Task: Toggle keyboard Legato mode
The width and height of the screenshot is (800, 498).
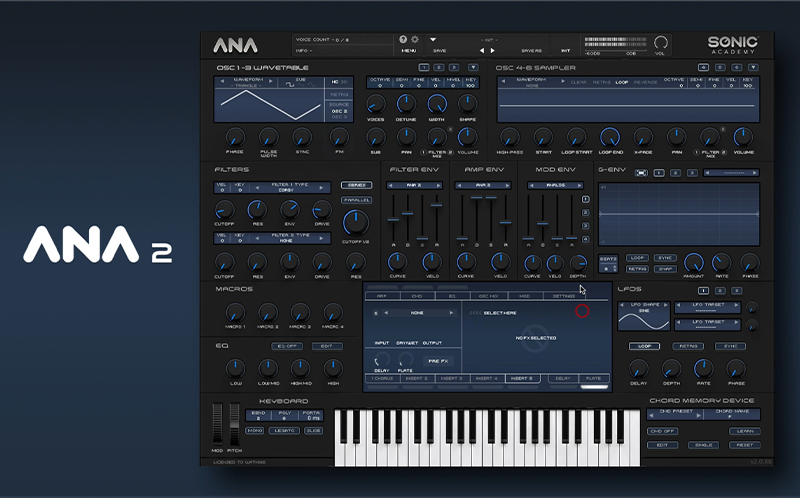Action: (x=285, y=431)
